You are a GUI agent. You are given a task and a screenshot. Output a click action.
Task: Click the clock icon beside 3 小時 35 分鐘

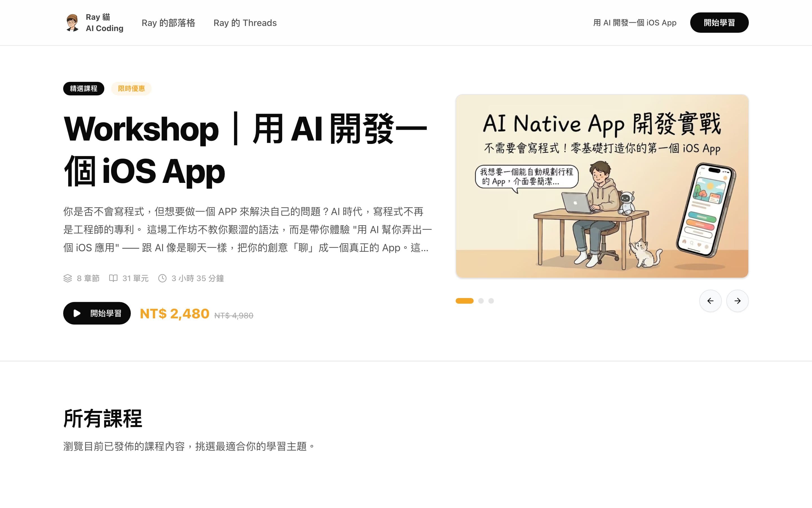162,278
